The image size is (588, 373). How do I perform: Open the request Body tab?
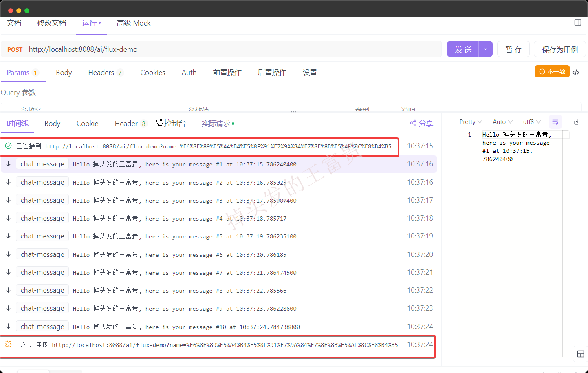64,73
